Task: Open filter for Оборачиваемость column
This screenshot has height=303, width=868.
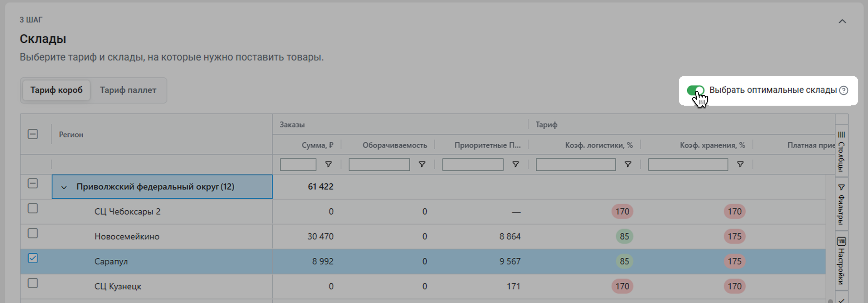Action: (x=422, y=164)
